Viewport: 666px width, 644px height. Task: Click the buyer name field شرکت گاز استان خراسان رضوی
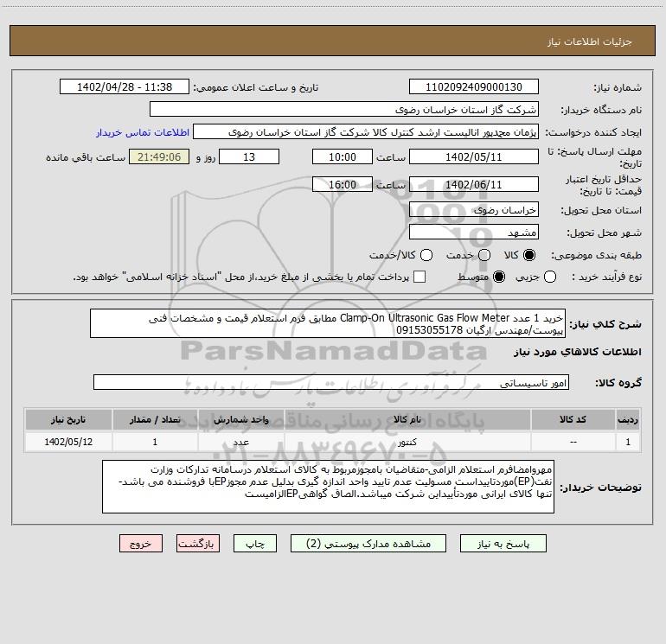[x=344, y=110]
